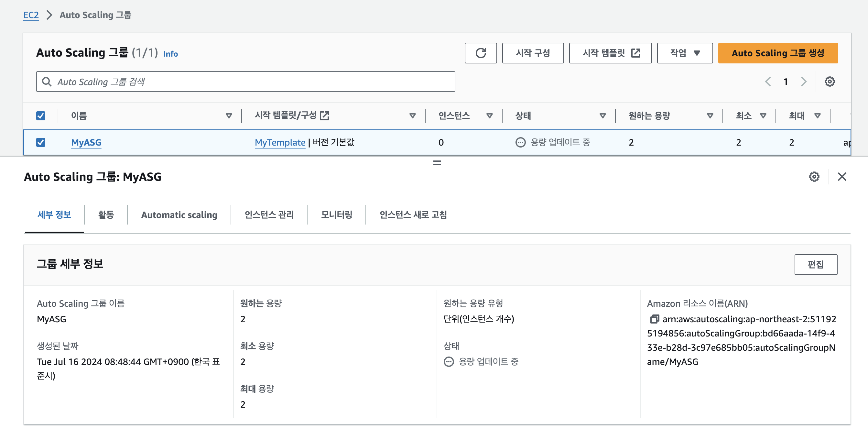This screenshot has width=868, height=429.
Task: Click Auto Scaling 그룹 생성 button
Action: [x=777, y=53]
